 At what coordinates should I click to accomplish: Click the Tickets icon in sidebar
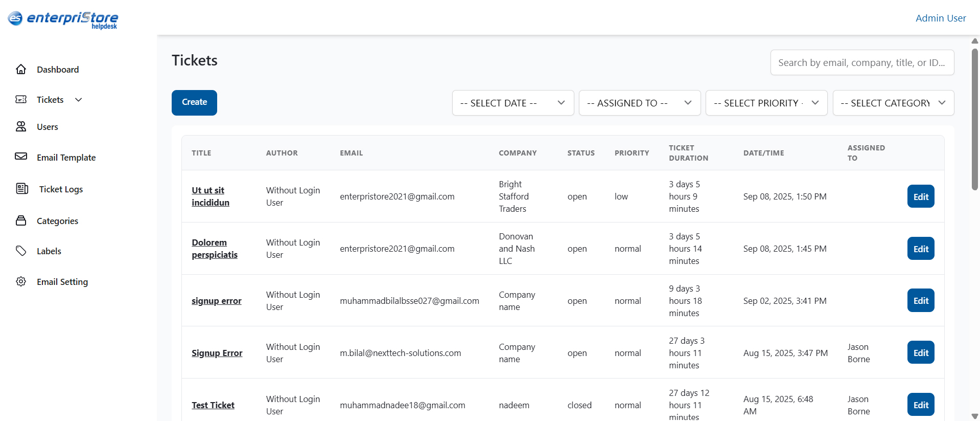[21, 99]
